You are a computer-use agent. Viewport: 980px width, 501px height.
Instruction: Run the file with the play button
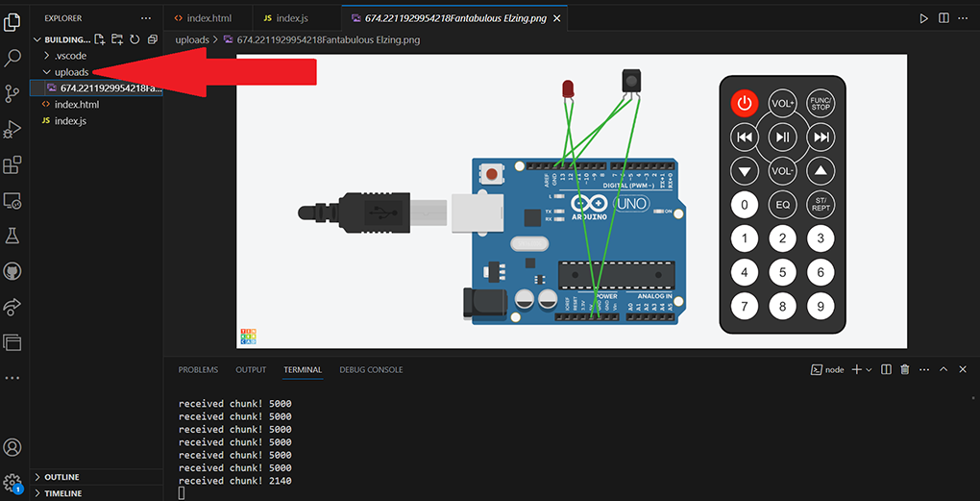(923, 19)
